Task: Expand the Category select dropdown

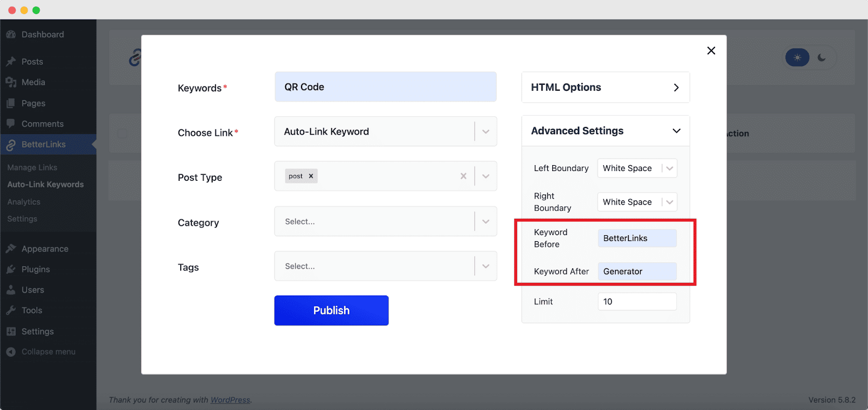Action: (486, 222)
